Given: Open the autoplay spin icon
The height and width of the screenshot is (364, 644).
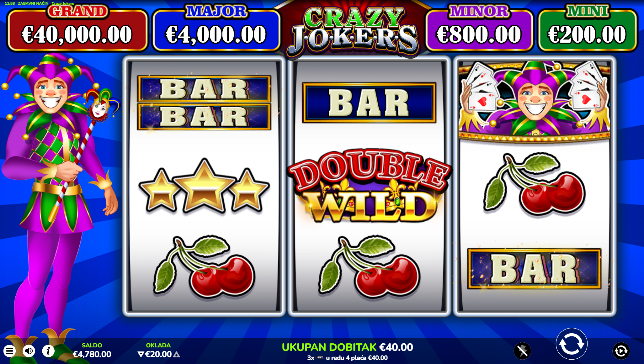Looking at the screenshot, I should coord(621,351).
